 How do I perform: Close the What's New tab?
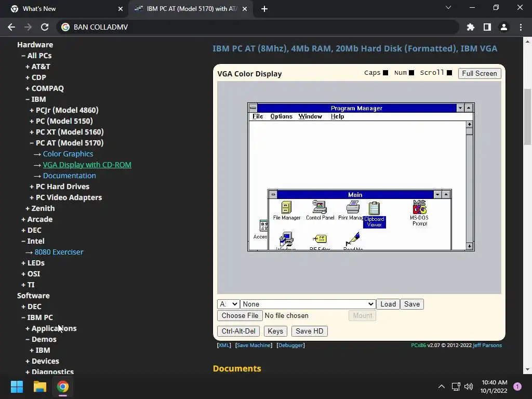[120, 9]
